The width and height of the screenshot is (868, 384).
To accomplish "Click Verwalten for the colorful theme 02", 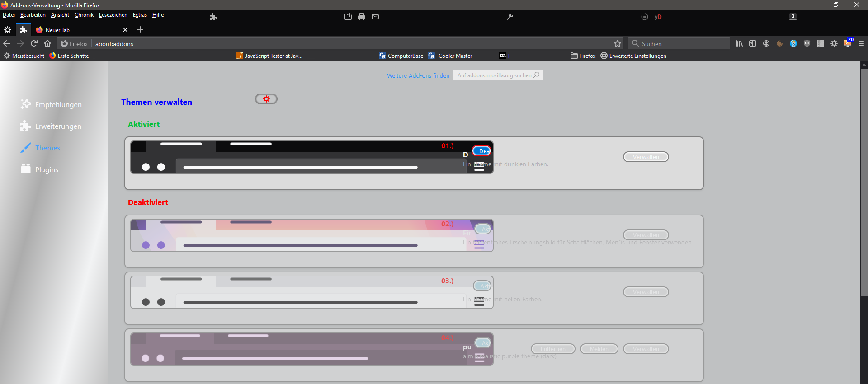I will pyautogui.click(x=646, y=235).
